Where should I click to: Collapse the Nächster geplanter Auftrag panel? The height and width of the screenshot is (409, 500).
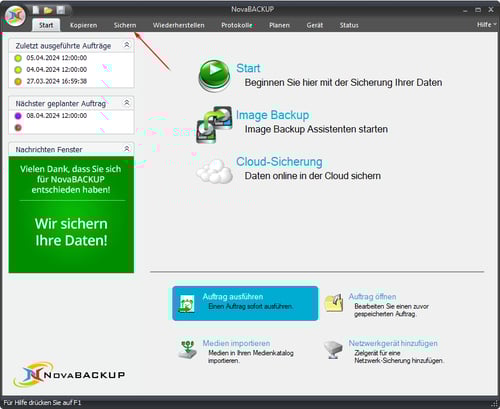(127, 103)
